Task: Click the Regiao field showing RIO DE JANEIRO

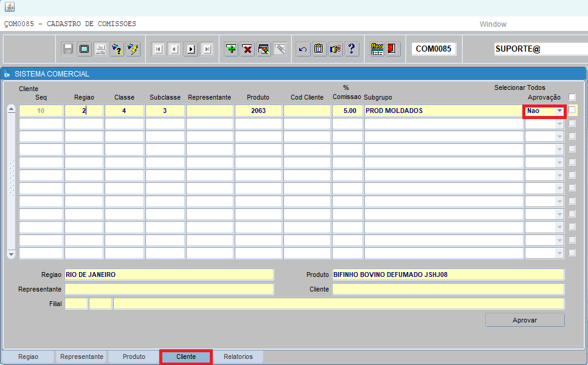Action: click(169, 275)
